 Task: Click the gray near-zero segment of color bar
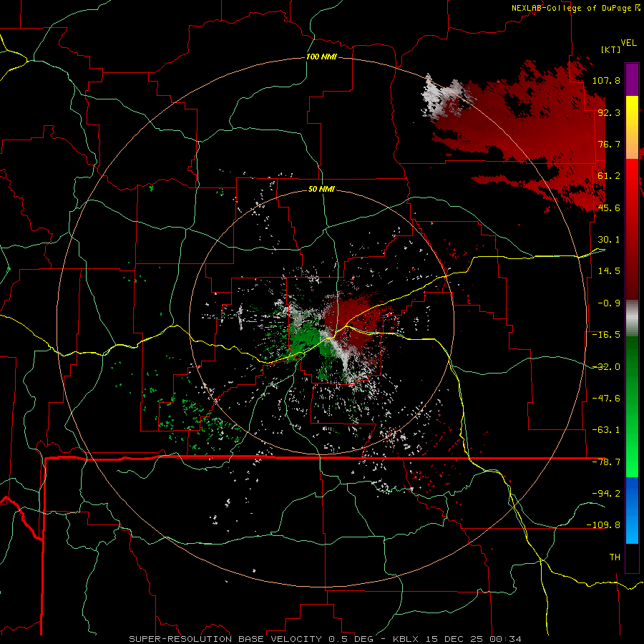click(632, 318)
